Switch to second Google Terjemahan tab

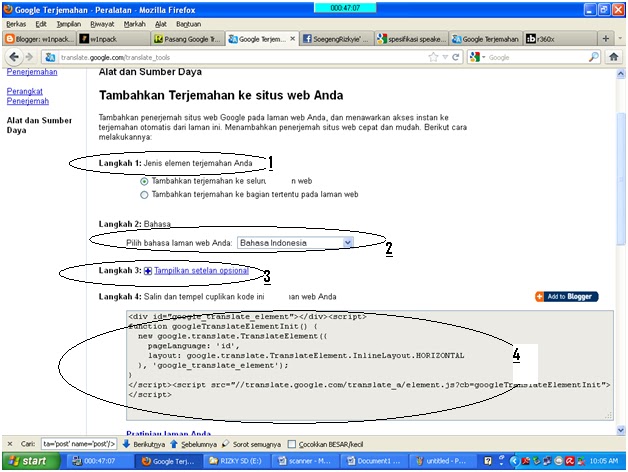point(485,39)
